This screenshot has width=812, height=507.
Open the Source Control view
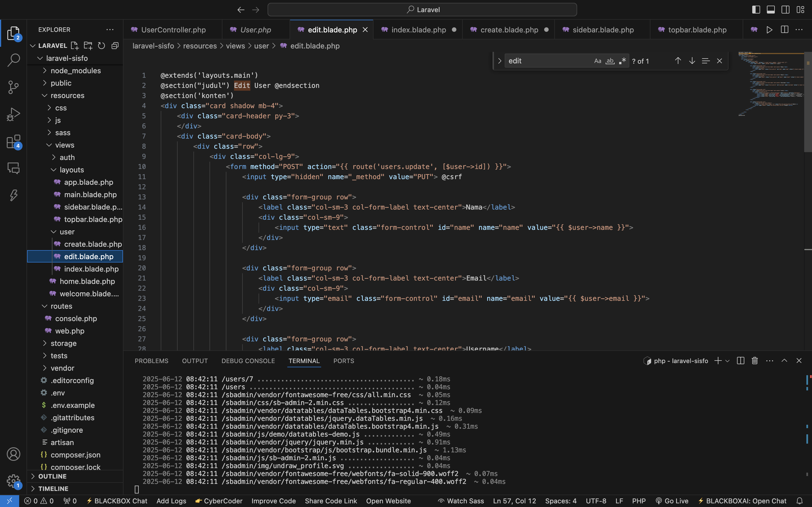(14, 87)
